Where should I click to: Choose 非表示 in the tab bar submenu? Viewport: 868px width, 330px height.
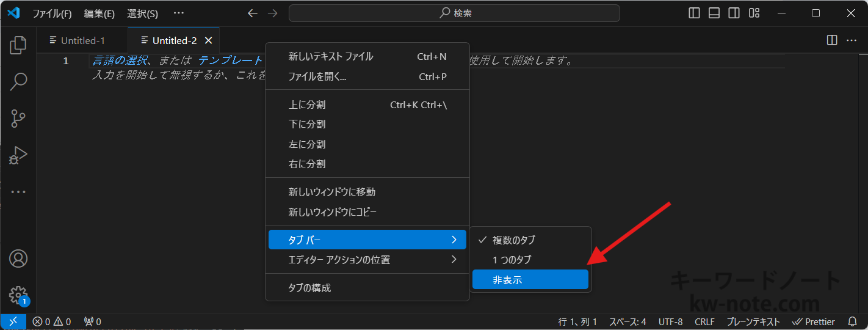(x=530, y=280)
